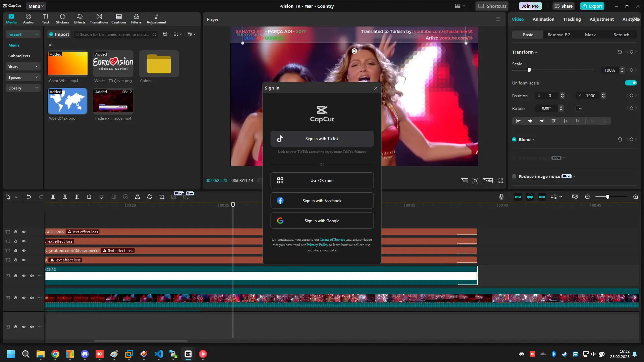Open the Stickers panel
This screenshot has width=644, height=362.
tap(62, 19)
